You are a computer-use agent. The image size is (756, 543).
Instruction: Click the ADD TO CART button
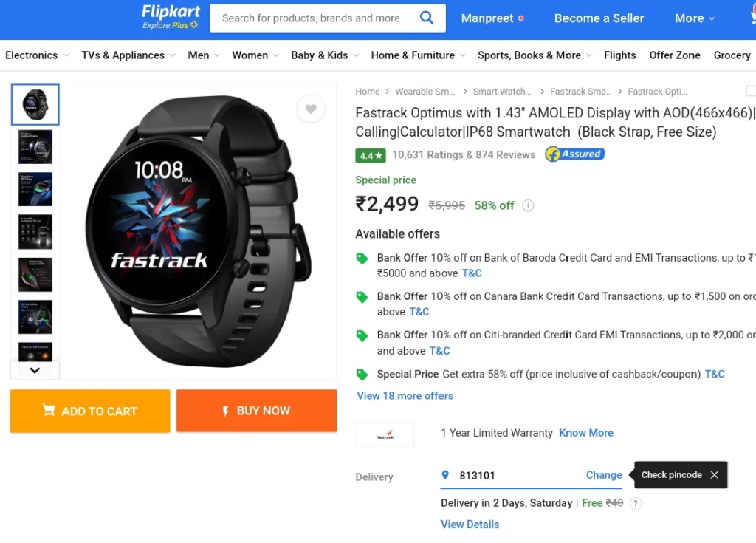pyautogui.click(x=90, y=411)
